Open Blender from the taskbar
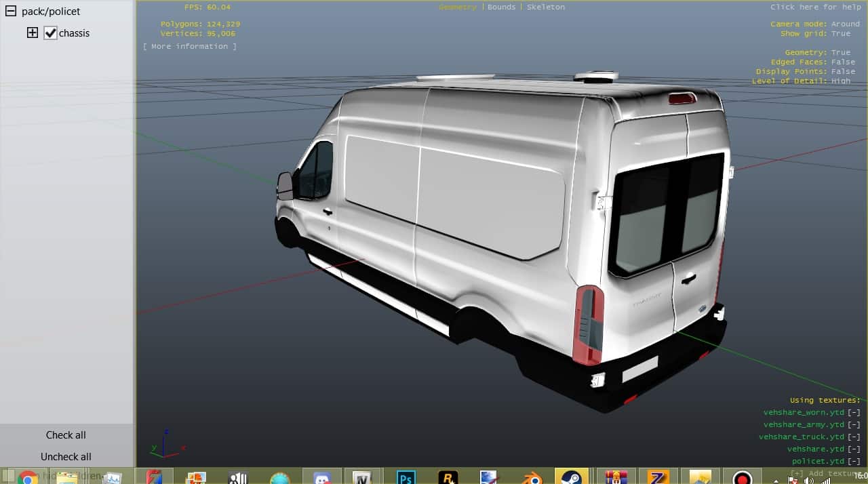 [531, 477]
